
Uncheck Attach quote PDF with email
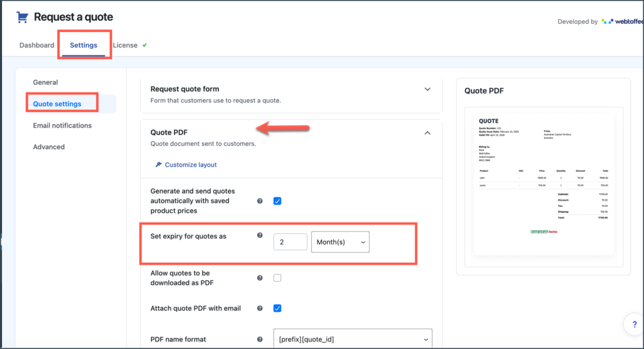click(277, 308)
